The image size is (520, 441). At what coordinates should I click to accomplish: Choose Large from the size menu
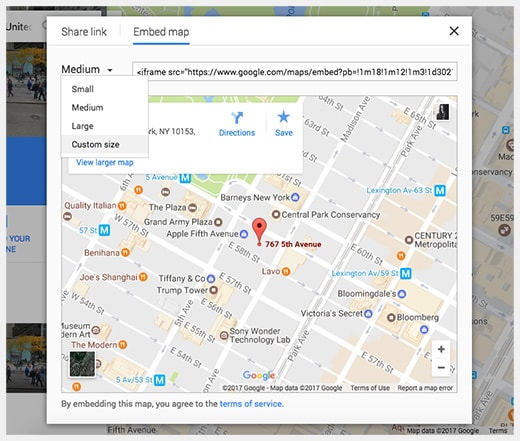[82, 126]
